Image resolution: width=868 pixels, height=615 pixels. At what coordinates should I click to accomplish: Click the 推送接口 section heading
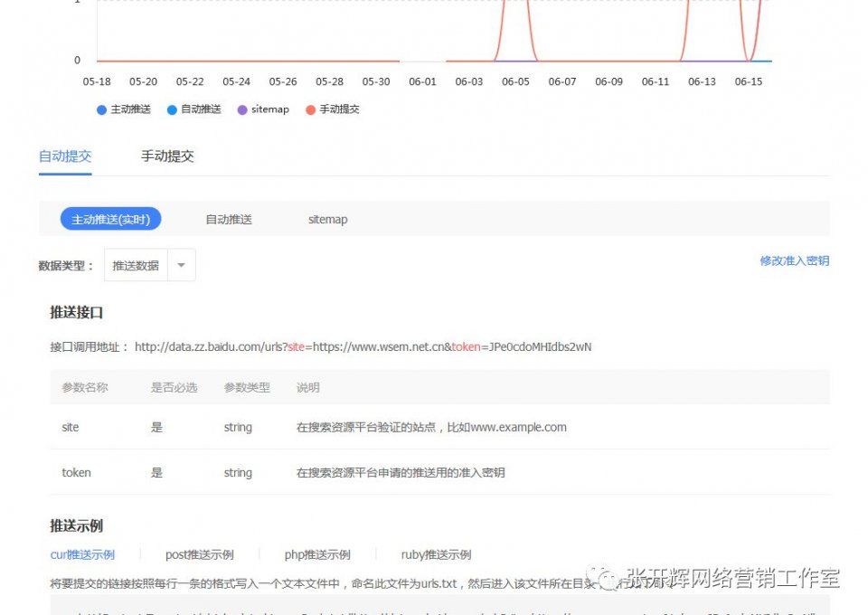(76, 313)
